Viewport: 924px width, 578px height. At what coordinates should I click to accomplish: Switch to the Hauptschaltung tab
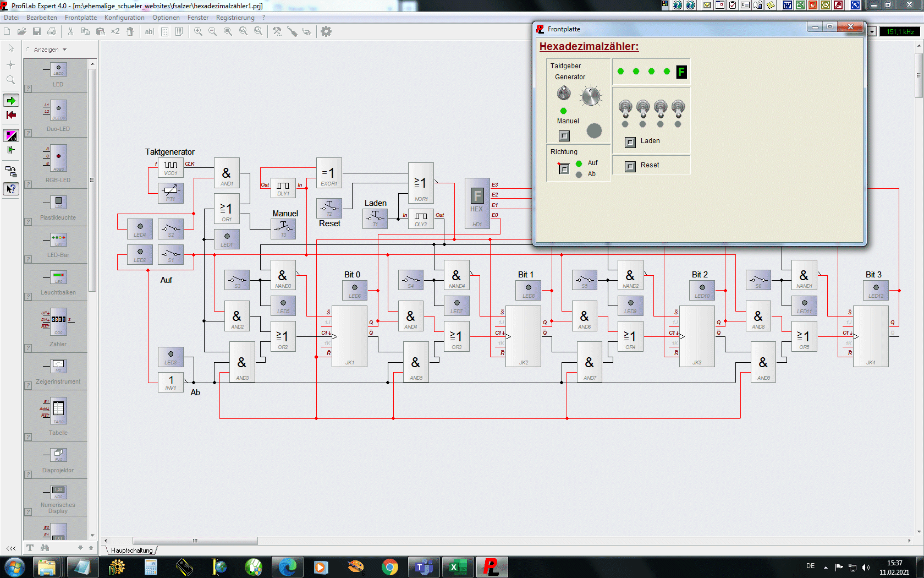click(x=131, y=550)
